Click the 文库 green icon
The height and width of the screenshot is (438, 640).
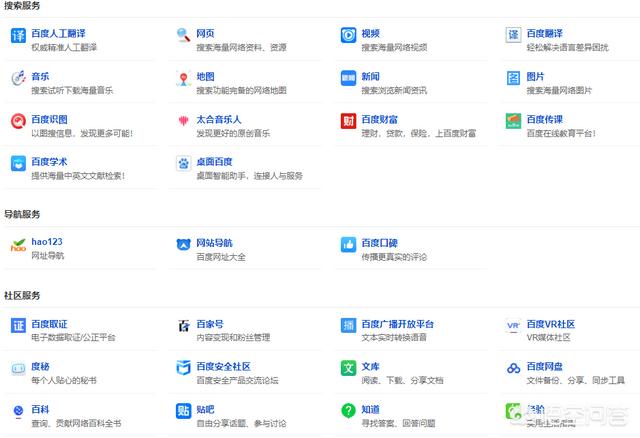pyautogui.click(x=348, y=368)
